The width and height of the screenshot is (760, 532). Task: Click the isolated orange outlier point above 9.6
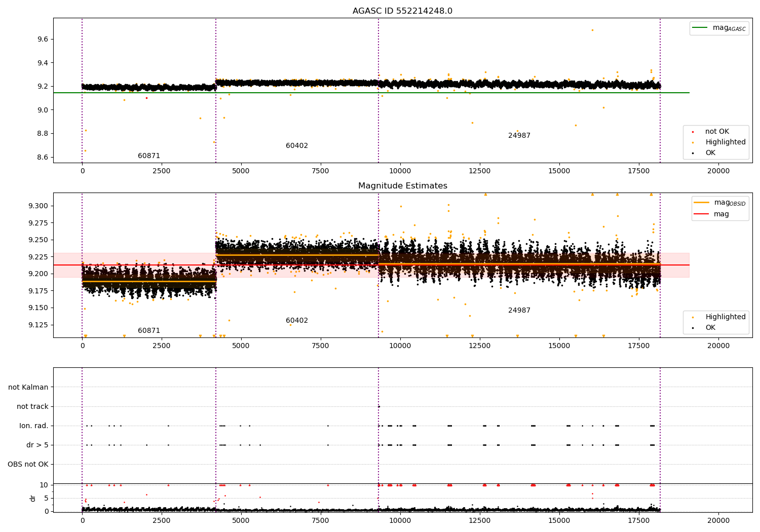click(592, 30)
